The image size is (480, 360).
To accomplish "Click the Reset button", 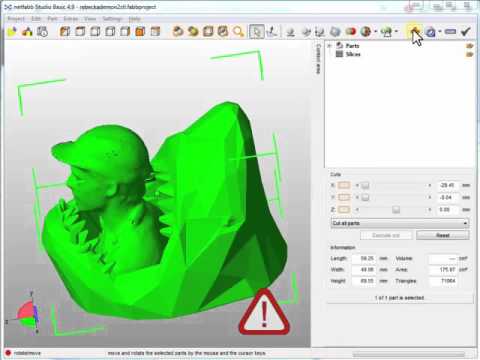I will point(443,235).
